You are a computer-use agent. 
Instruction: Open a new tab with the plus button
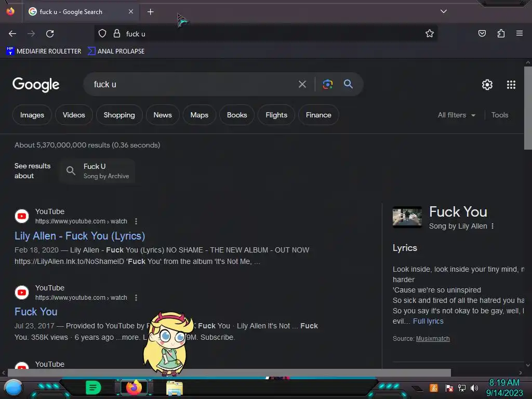pos(150,12)
